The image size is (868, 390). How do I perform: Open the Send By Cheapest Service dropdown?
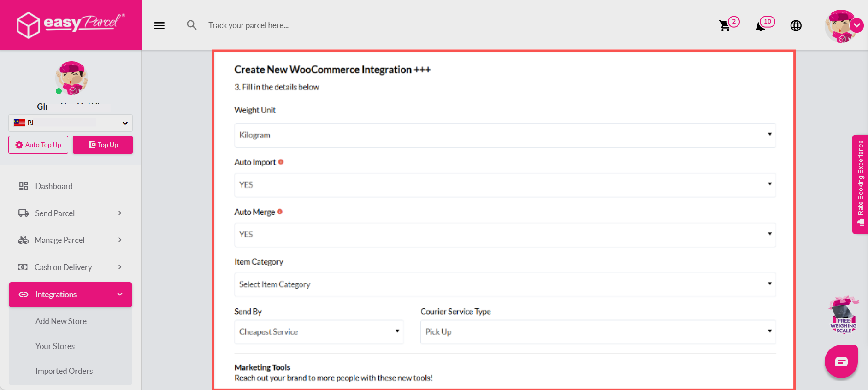(x=319, y=332)
